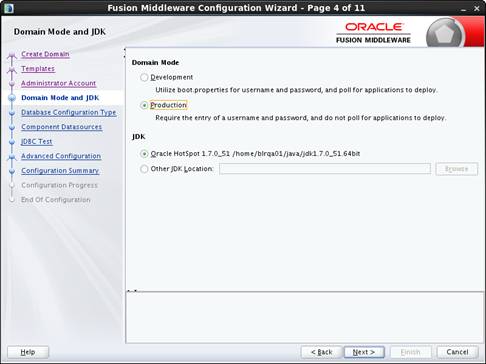This screenshot has height=364, width=486.
Task: Click the Browse button for JDK location
Action: (x=457, y=169)
